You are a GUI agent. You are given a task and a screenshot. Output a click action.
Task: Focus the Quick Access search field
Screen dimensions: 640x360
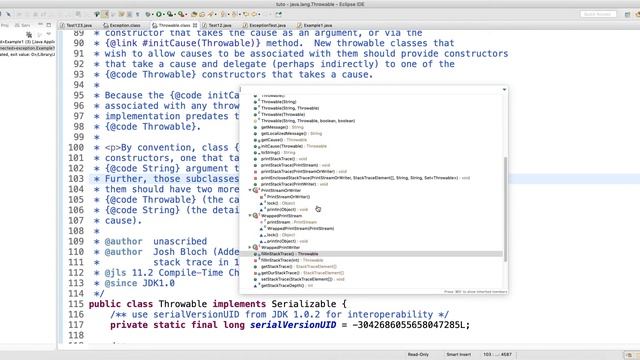coord(598,14)
